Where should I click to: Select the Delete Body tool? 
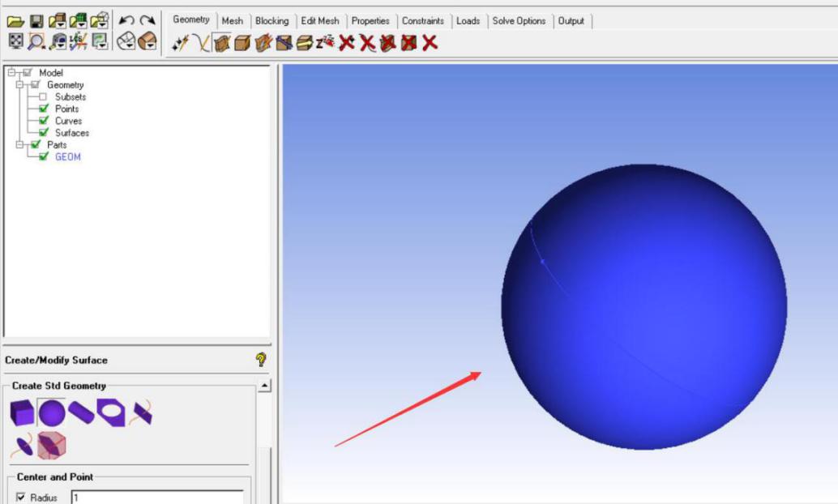coord(408,43)
